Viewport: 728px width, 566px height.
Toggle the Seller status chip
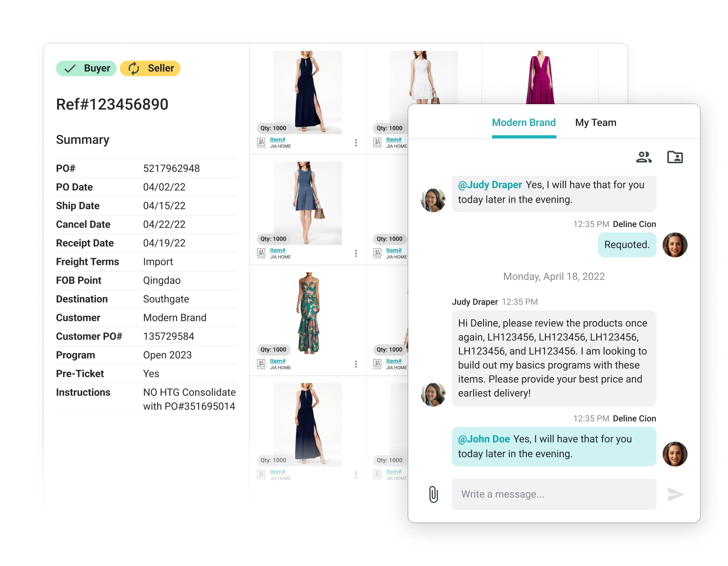(x=150, y=68)
